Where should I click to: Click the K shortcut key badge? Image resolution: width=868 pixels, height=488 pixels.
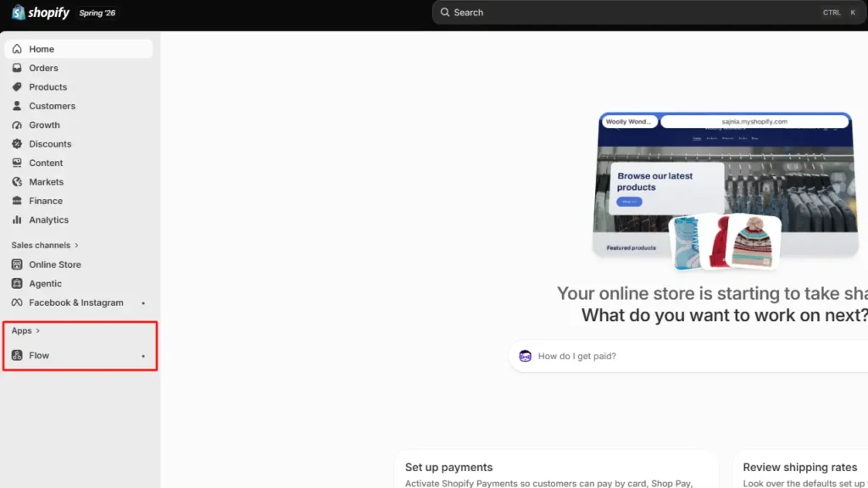(x=853, y=12)
